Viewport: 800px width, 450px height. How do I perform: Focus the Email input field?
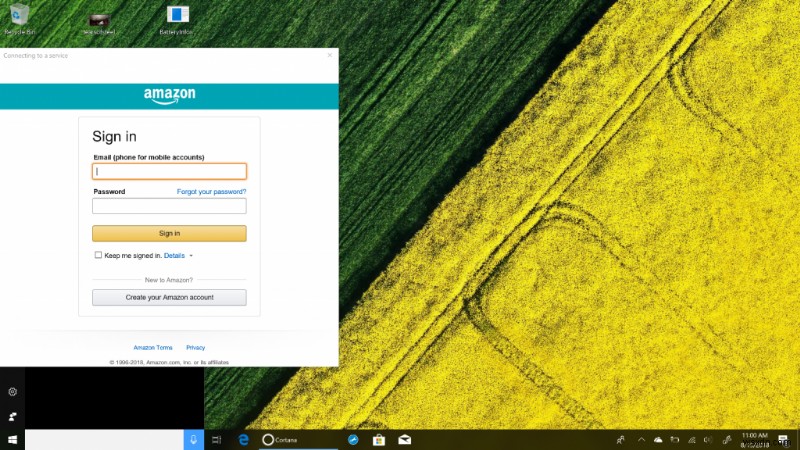169,171
